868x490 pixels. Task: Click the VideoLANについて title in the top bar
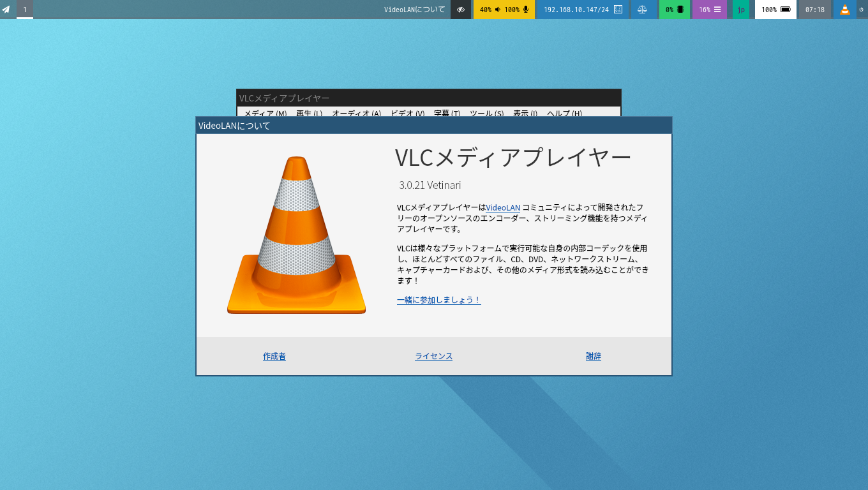415,10
